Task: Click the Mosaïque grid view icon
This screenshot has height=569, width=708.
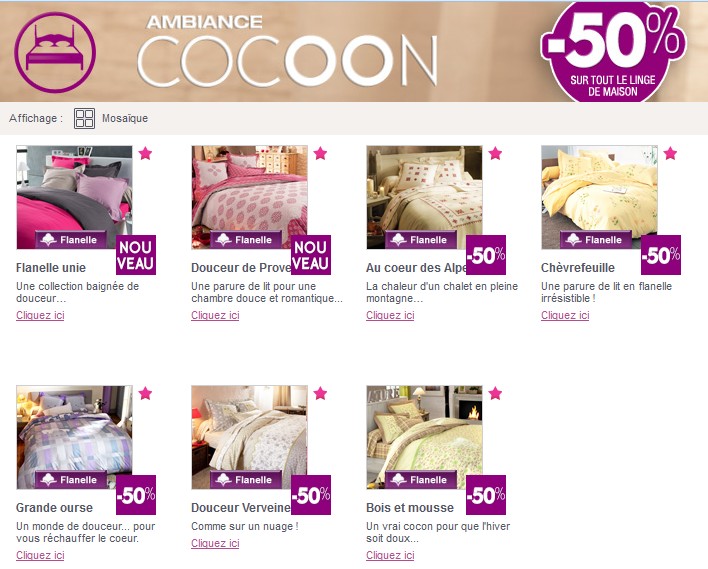Action: tap(84, 118)
